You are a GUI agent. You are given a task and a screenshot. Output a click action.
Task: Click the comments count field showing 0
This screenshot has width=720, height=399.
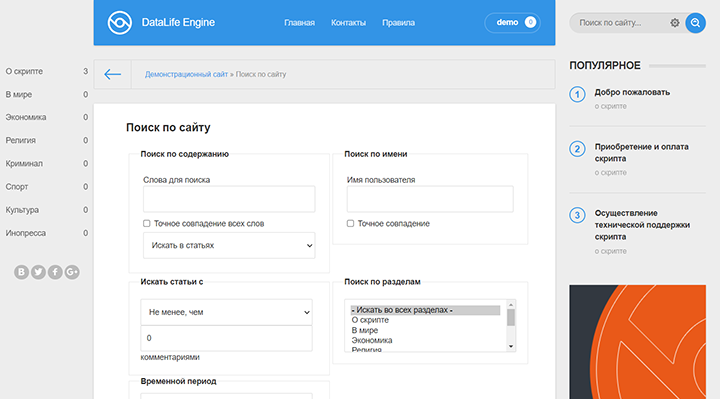tap(226, 338)
